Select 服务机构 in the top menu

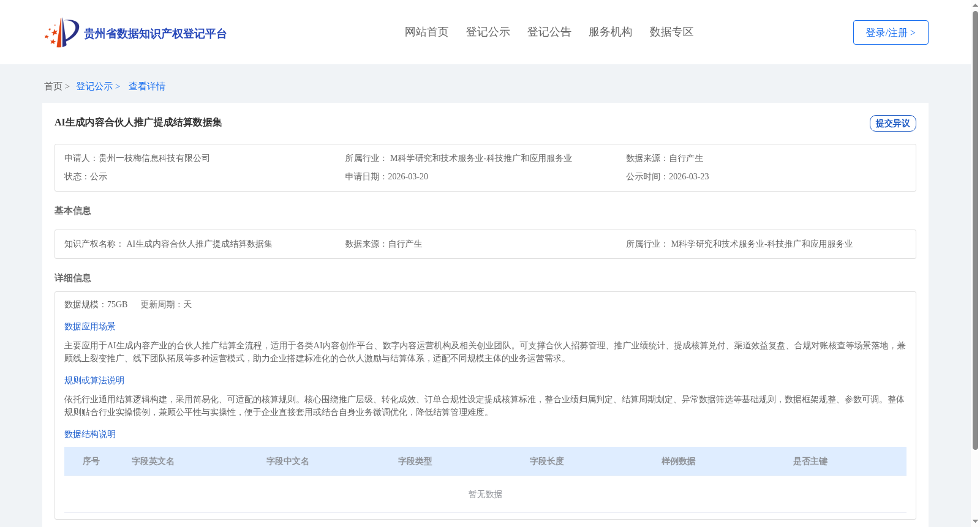[x=610, y=32]
